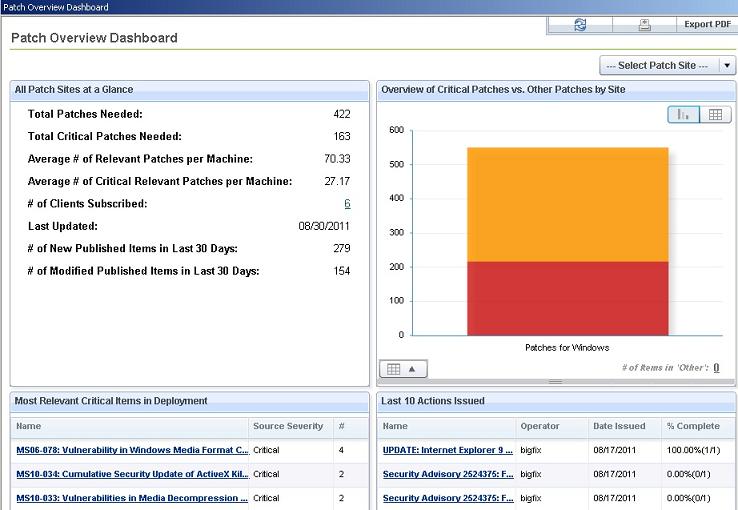Click the red Critical Patches bar segment
Screen dimensions: 738x510
click(568, 299)
